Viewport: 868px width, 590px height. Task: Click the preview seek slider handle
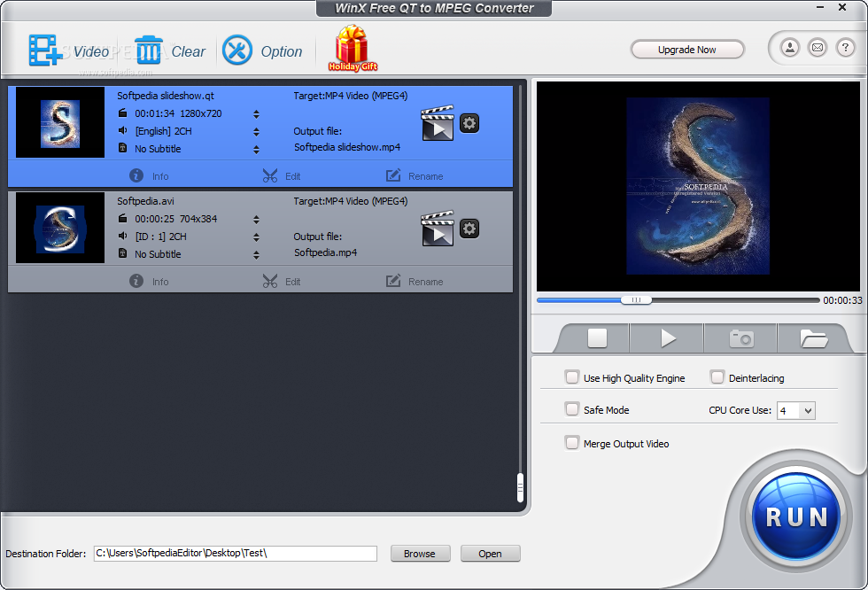point(636,300)
